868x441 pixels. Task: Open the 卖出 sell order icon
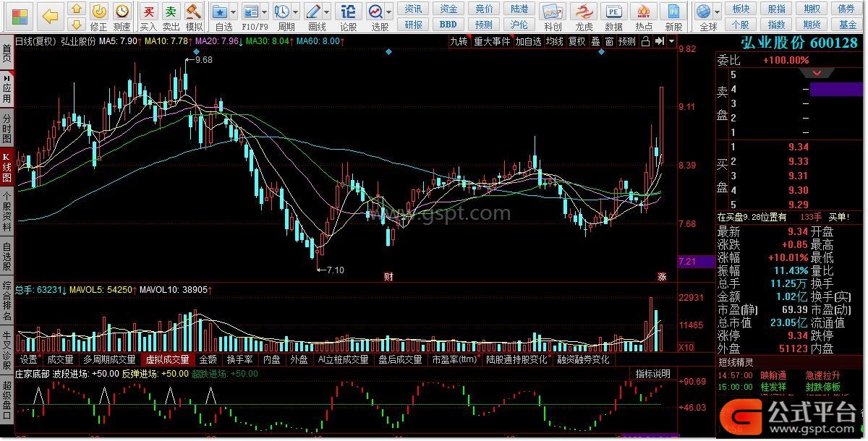coord(171,17)
